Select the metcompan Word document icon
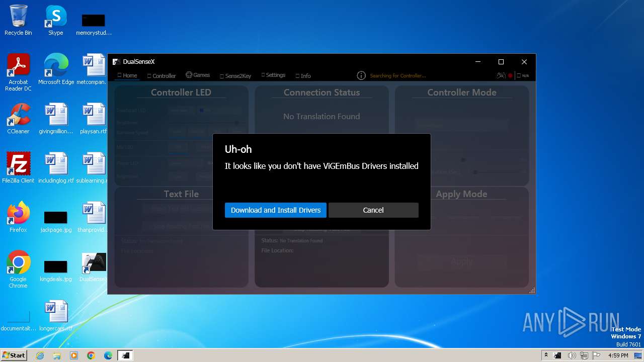The width and height of the screenshot is (644, 362). click(x=94, y=69)
